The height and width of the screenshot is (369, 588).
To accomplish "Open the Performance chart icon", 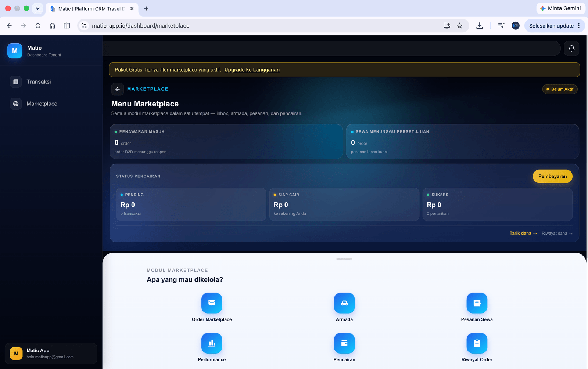I will 212,343.
